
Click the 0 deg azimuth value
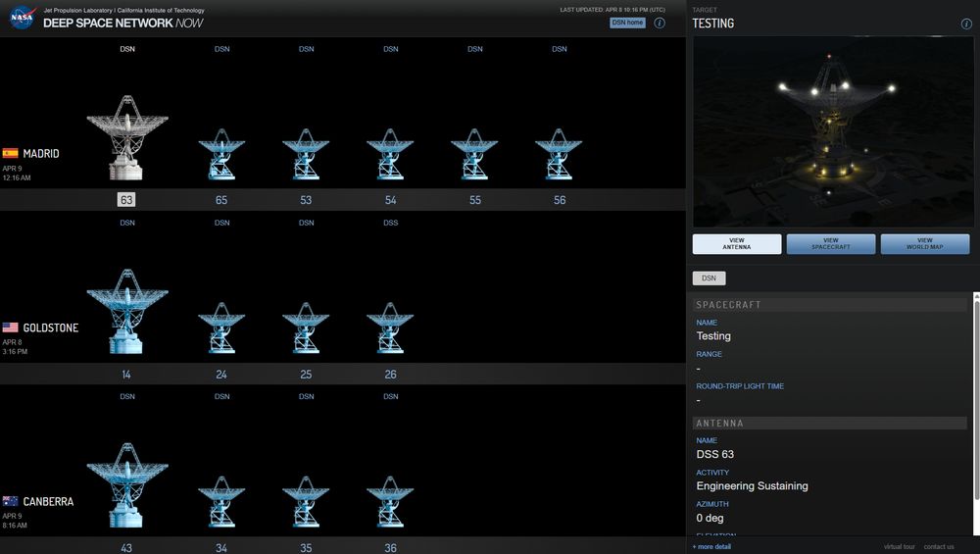coord(710,518)
